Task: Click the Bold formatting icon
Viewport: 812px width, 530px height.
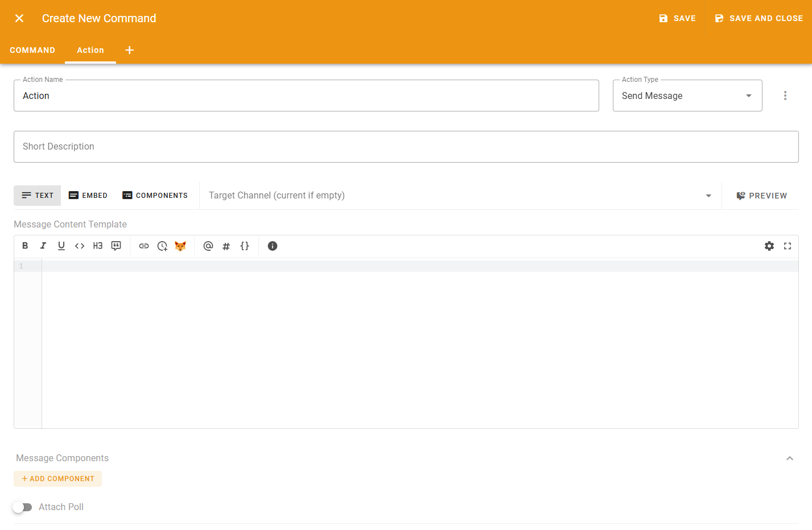Action: click(25, 246)
